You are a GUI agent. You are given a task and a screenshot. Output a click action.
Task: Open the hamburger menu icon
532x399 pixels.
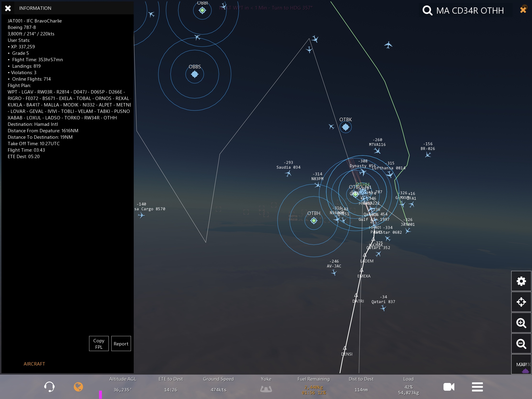click(477, 387)
